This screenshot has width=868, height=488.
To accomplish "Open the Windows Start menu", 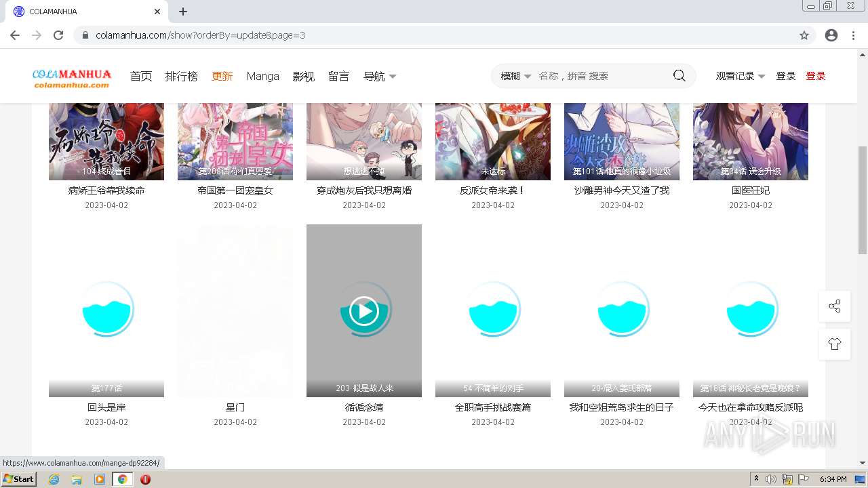I will point(18,479).
